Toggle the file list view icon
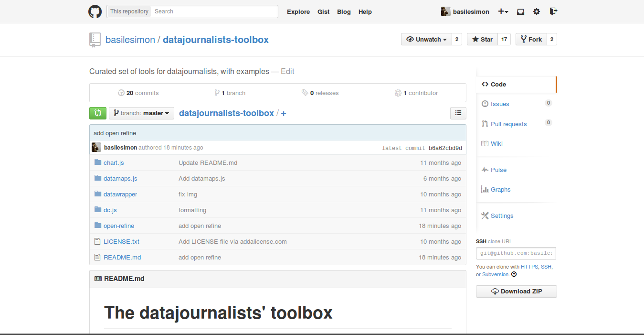The height and width of the screenshot is (335, 644). click(458, 113)
